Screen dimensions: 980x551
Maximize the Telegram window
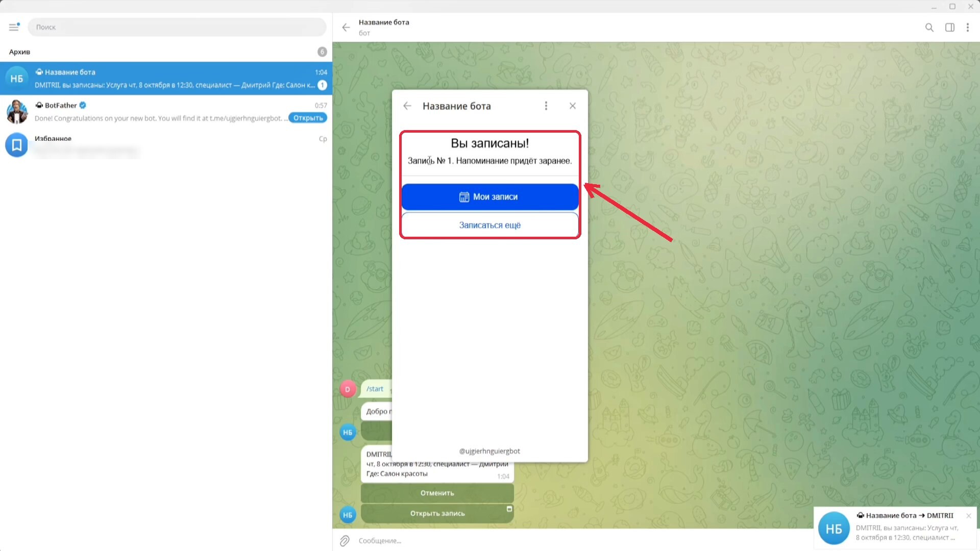952,6
